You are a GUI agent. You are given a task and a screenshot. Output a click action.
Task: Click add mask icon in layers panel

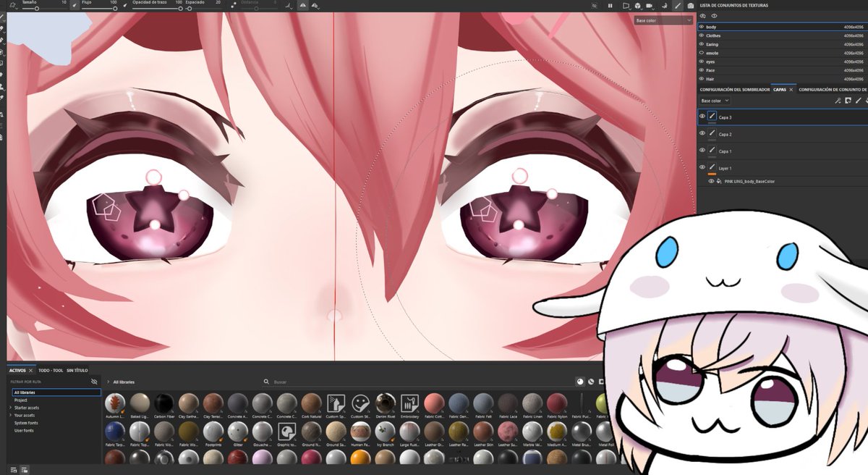click(848, 101)
